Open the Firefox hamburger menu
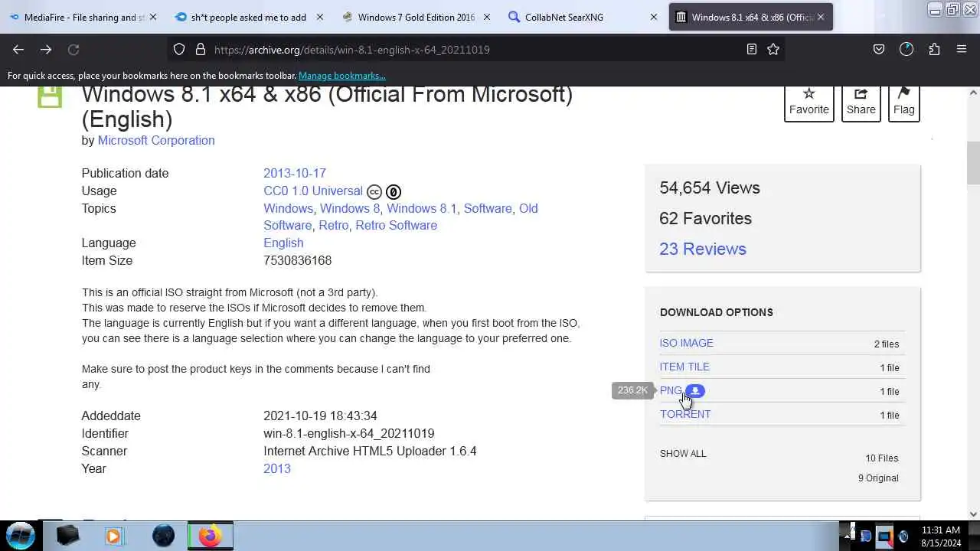Image resolution: width=980 pixels, height=551 pixels. (x=962, y=49)
